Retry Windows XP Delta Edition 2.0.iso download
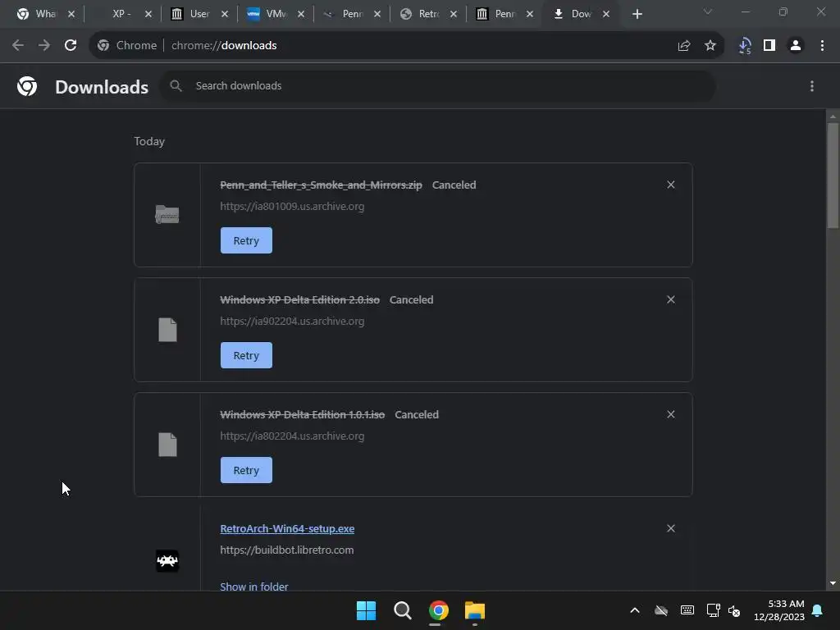 [x=246, y=355]
